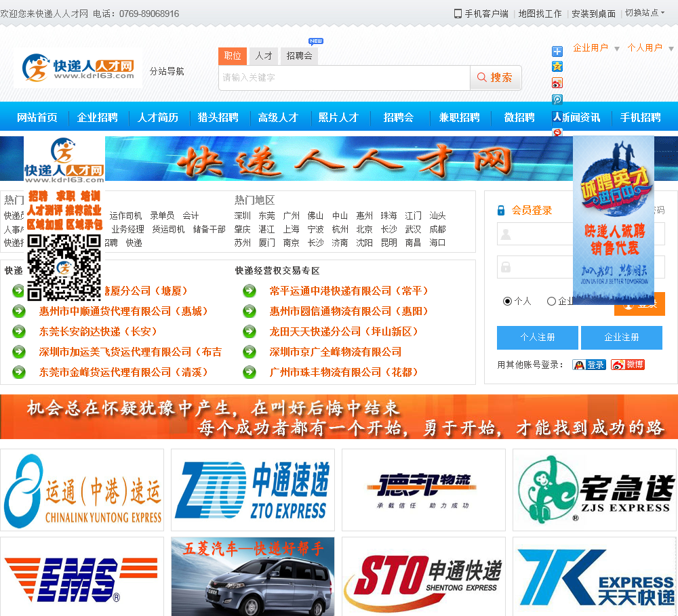Click the orange 机会总在怀疑犹豫中产生 banner
This screenshot has height=616, width=678.
point(339,417)
